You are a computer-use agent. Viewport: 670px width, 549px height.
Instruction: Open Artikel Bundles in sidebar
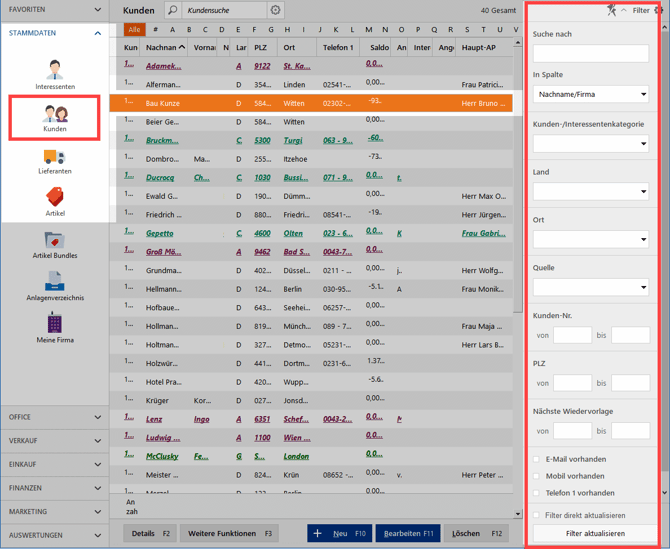tap(54, 241)
